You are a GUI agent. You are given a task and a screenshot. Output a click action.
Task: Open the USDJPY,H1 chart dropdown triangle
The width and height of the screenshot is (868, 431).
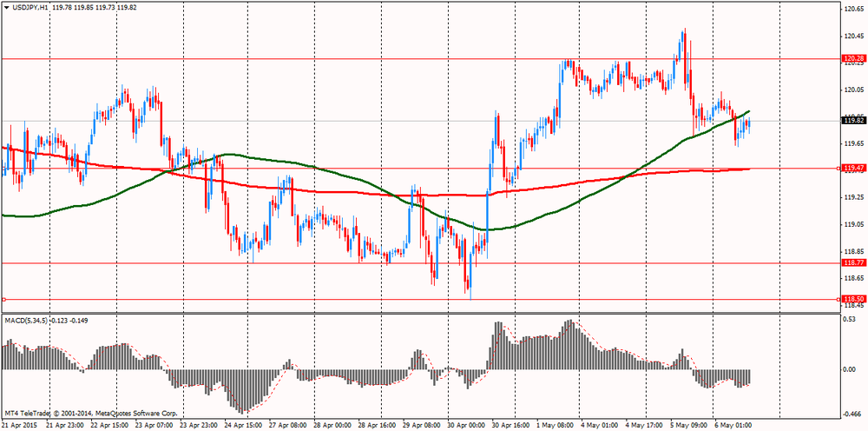tap(7, 7)
